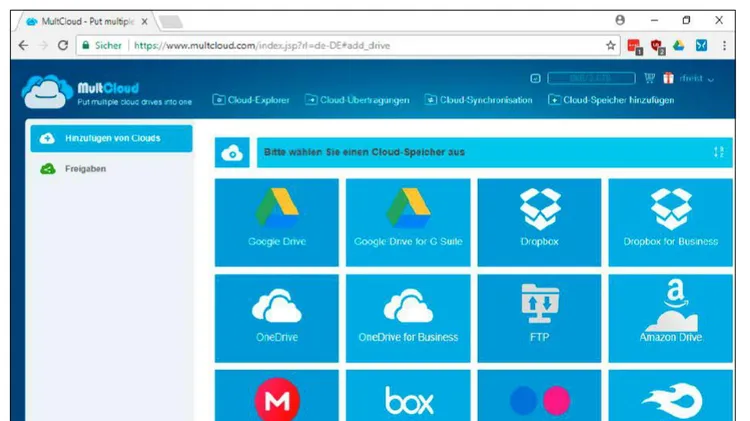Reload the current page
750x421 pixels.
pos(63,45)
